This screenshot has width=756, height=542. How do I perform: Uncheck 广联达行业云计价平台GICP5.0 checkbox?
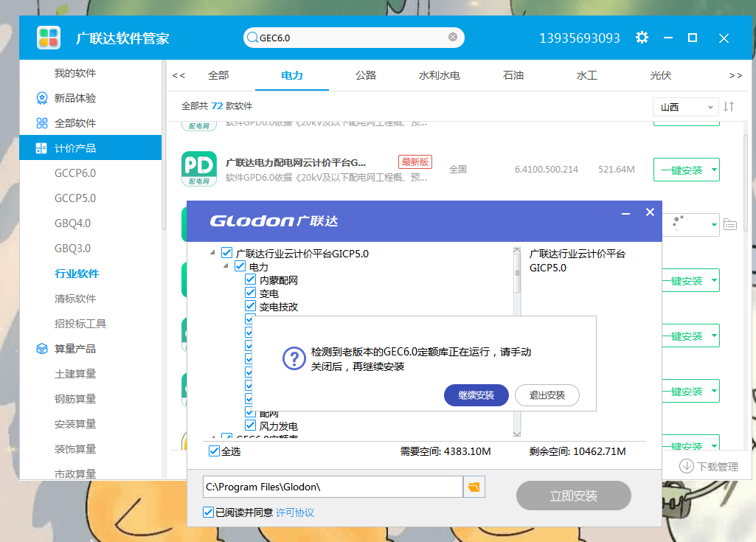pos(226,253)
